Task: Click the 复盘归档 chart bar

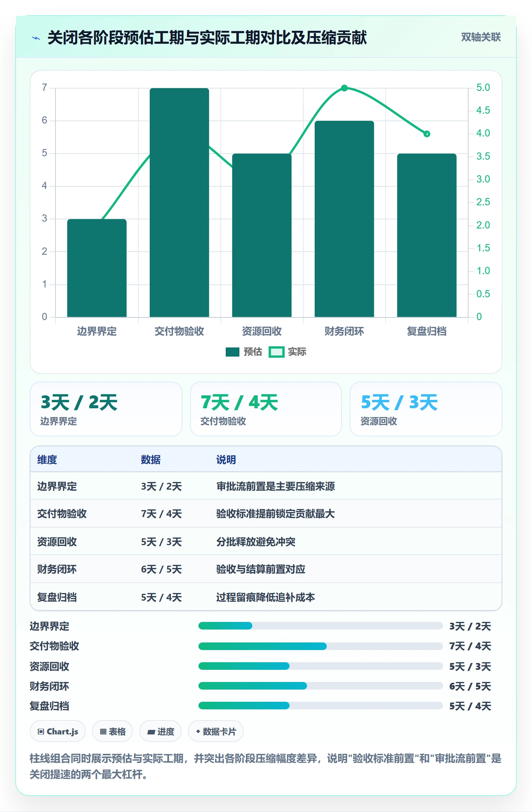Action: 427,235
